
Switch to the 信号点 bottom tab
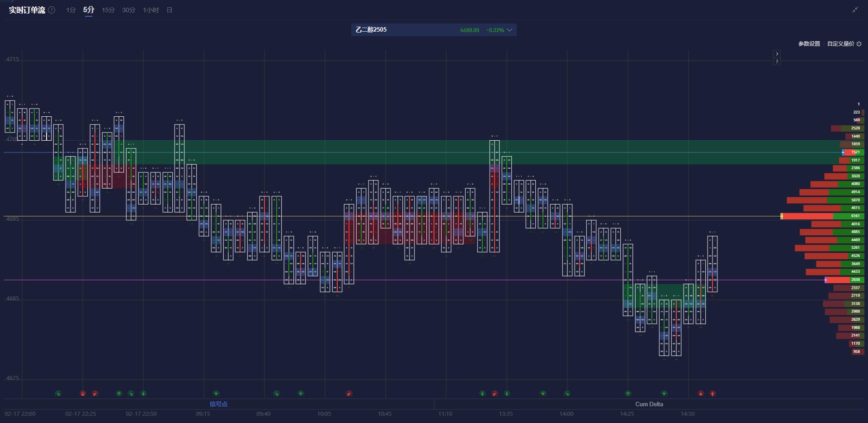218,404
